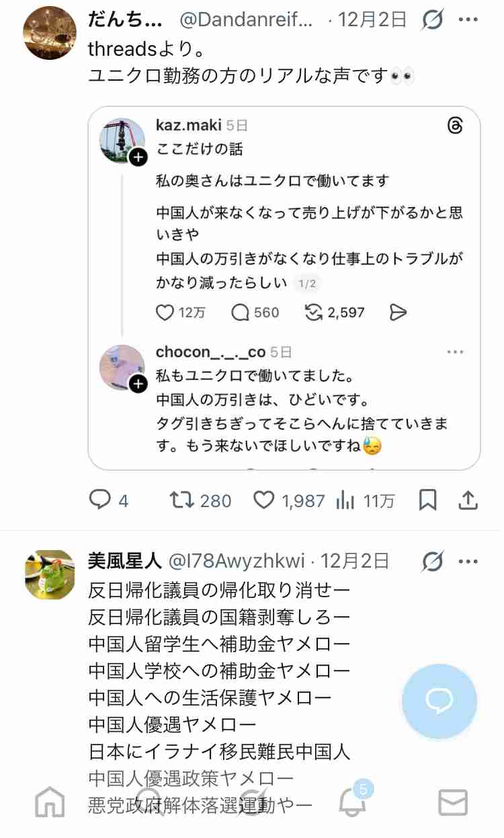504x838 pixels.
Task: Open the three-dot menu on chocon's post
Action: click(x=456, y=351)
